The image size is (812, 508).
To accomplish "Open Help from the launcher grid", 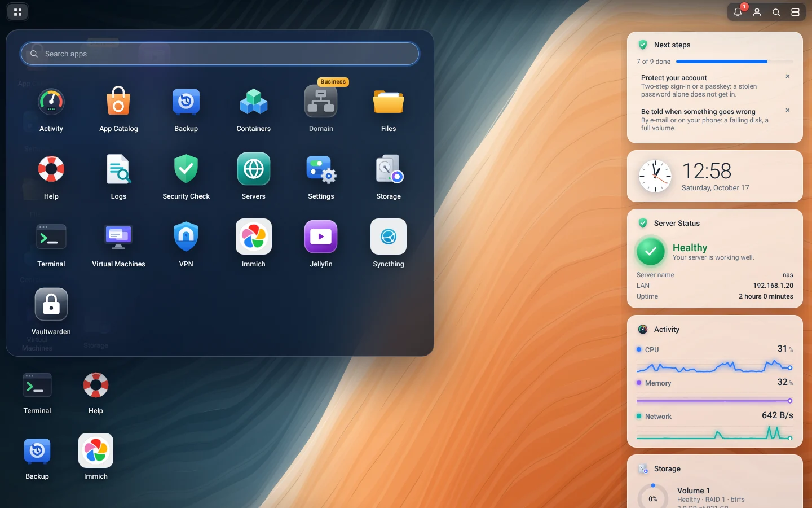I will (51, 178).
